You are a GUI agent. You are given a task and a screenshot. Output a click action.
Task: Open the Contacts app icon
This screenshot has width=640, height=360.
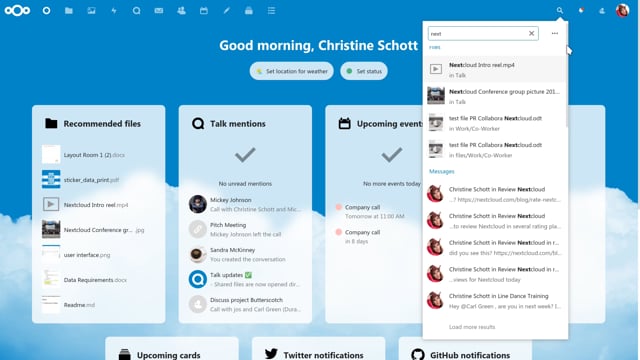[181, 11]
